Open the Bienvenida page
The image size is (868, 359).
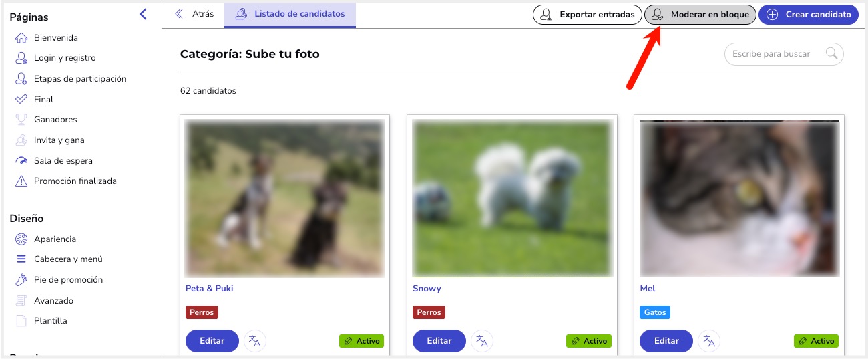pos(56,38)
